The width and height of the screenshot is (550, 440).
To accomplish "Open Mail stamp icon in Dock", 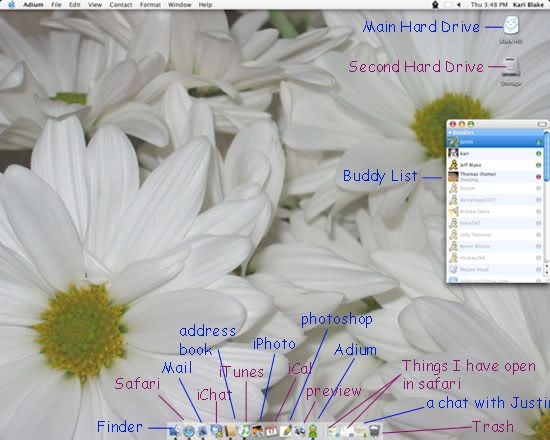I will pyautogui.click(x=203, y=431).
